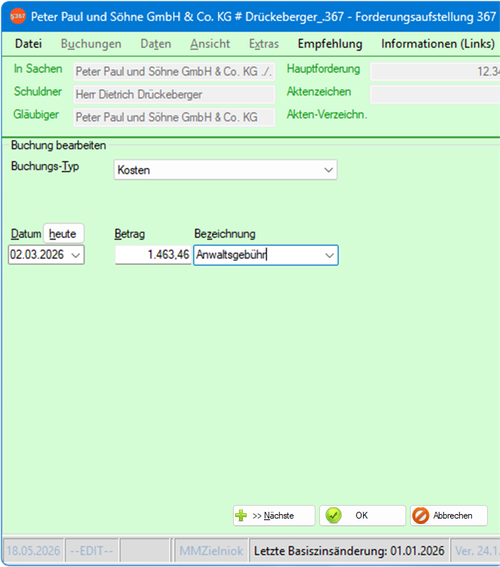Open the Empfehlung menu
Viewport: 500px width, 567px height.
pos(330,44)
